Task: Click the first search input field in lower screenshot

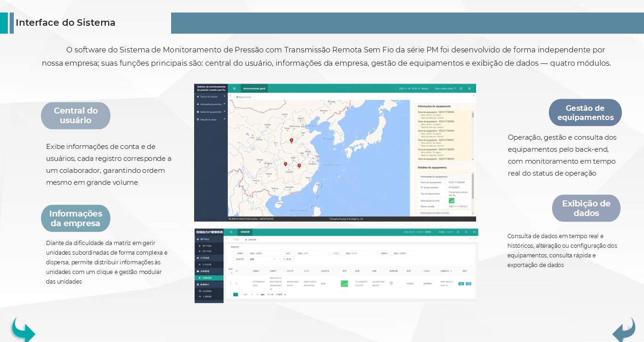Action: click(x=262, y=253)
